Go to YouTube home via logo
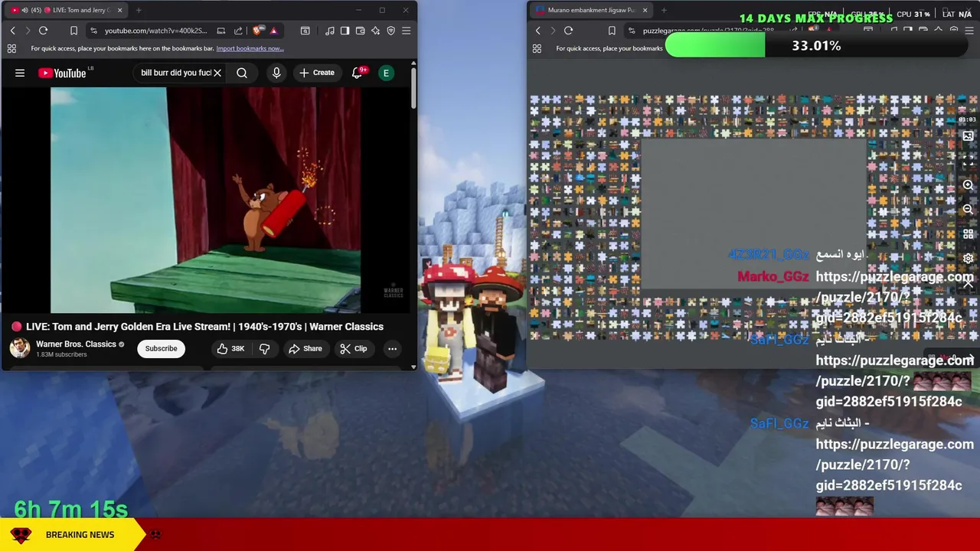 (x=63, y=73)
